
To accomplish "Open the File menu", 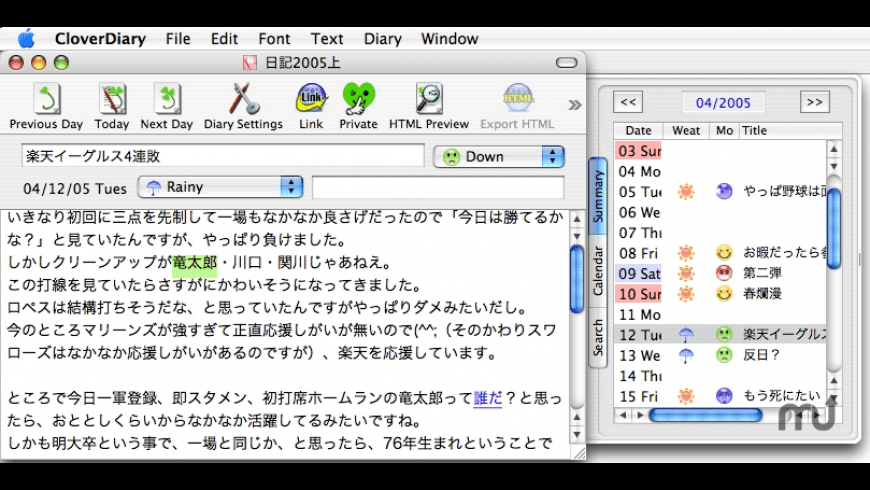I will click(x=178, y=39).
